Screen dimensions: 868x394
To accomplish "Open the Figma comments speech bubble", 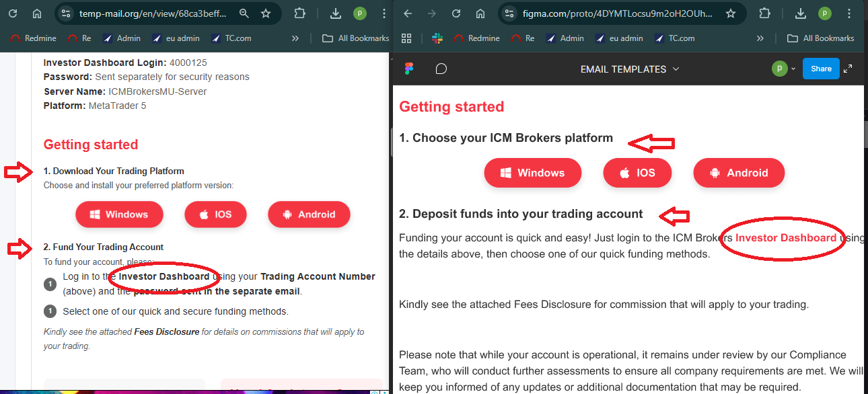I will coord(441,69).
